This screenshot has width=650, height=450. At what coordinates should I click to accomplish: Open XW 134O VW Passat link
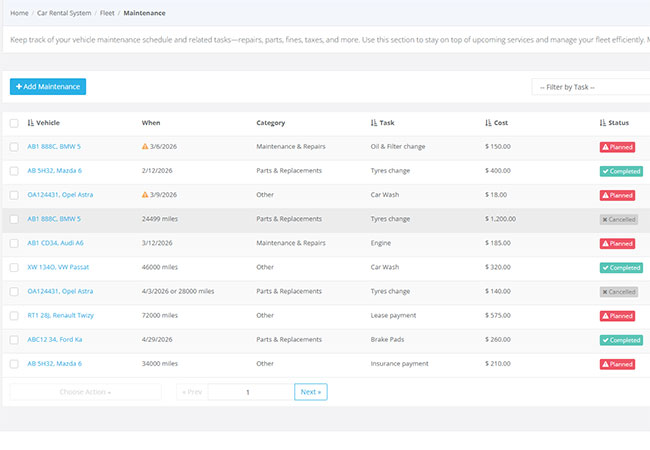58,267
